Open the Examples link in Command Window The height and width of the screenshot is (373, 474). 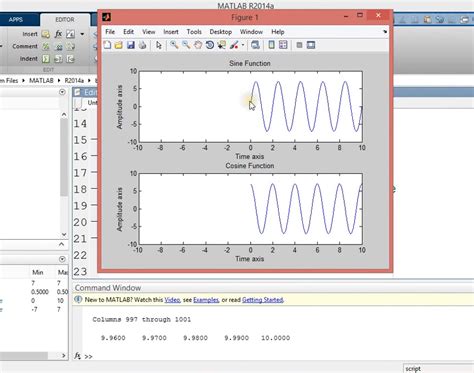click(206, 300)
